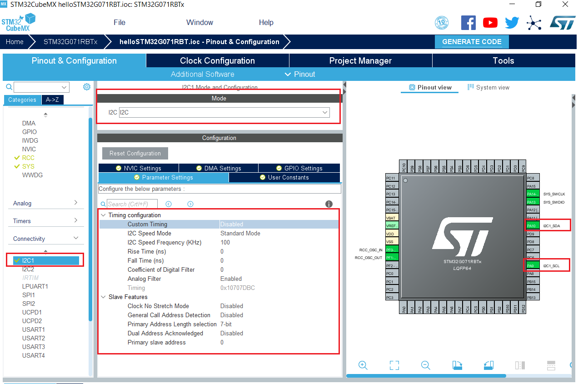Open the Help menu
Image resolution: width=588 pixels, height=384 pixels.
[266, 23]
